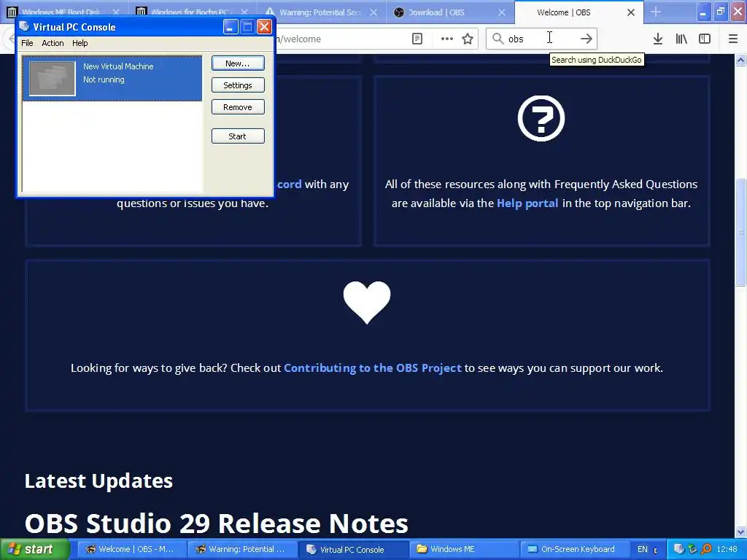Switch to the Windows for Bochs PC tab
The width and height of the screenshot is (747, 560).
point(190,12)
